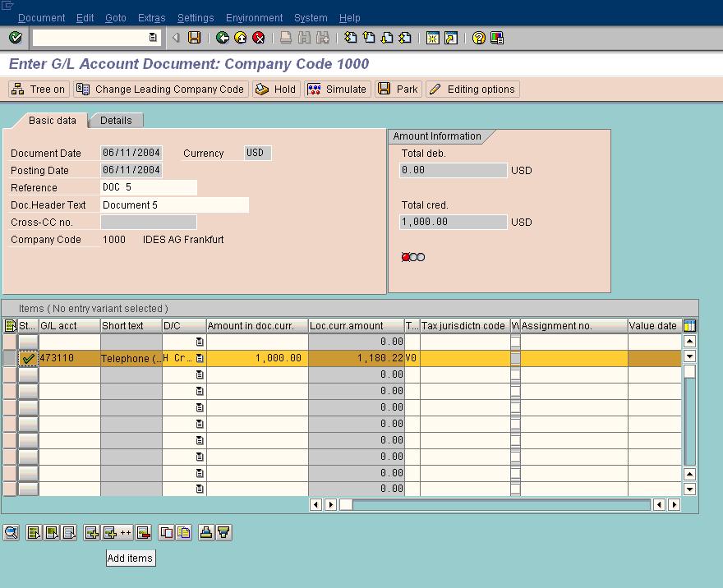
Task: Click the Save icon in the toolbar
Action: (x=195, y=38)
